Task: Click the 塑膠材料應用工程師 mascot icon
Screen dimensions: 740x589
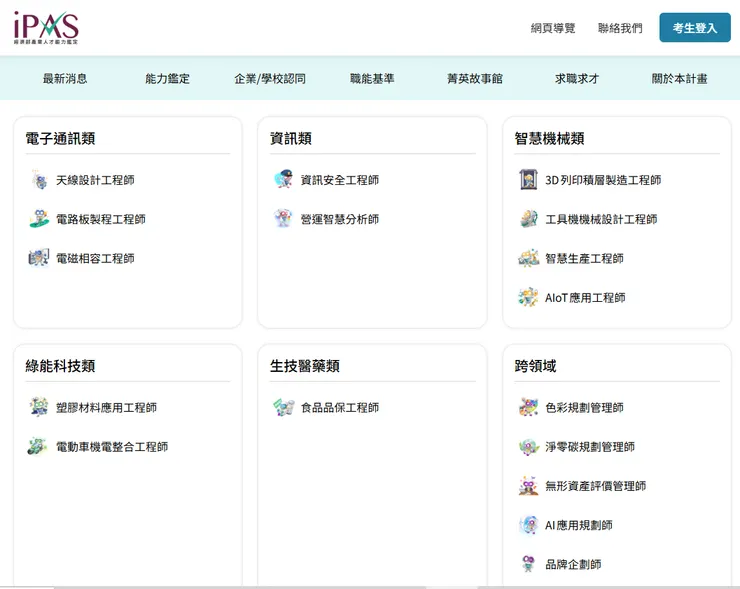Action: coord(39,407)
